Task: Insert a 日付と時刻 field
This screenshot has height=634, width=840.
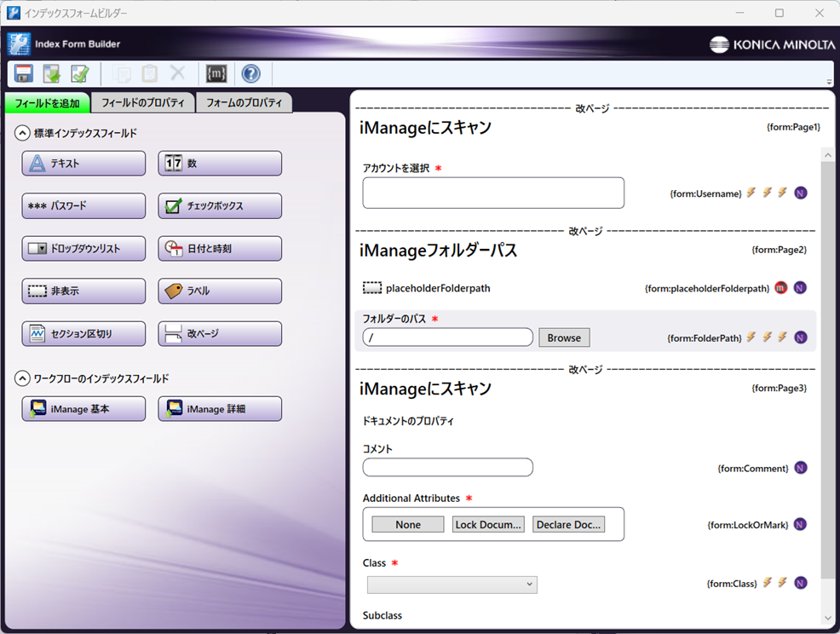Action: [219, 248]
